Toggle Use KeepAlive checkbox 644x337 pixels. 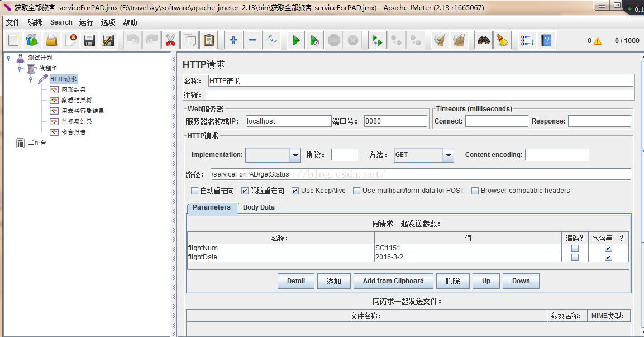(x=295, y=191)
